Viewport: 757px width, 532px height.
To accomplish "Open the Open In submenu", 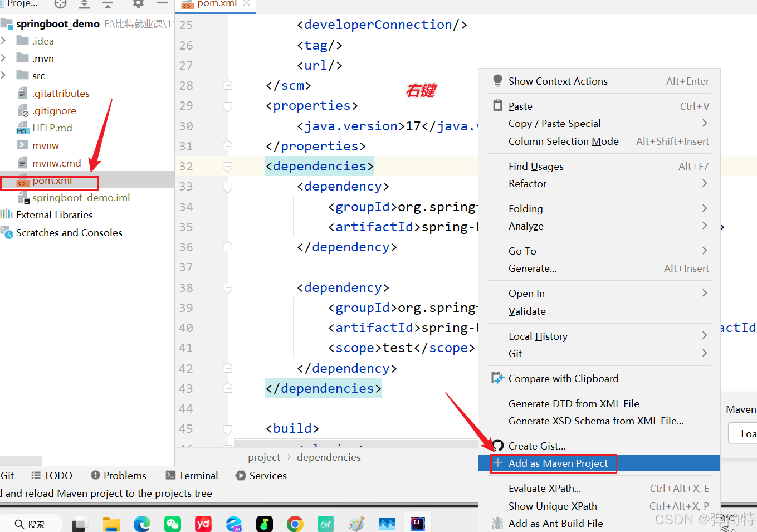I will 599,293.
